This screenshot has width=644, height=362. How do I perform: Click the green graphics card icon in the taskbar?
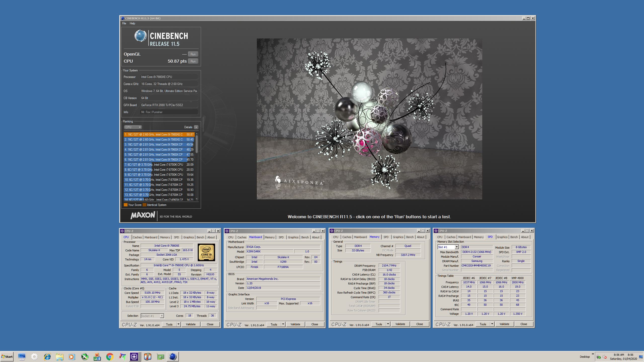(160, 356)
